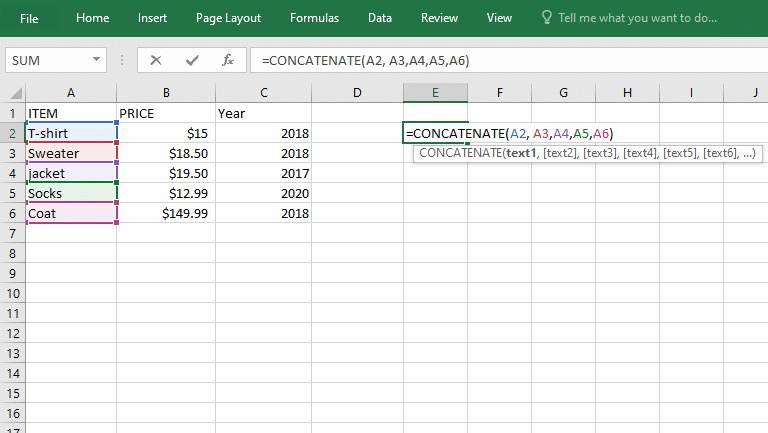
Task: Click the Tell me lightbulb icon
Action: (546, 18)
